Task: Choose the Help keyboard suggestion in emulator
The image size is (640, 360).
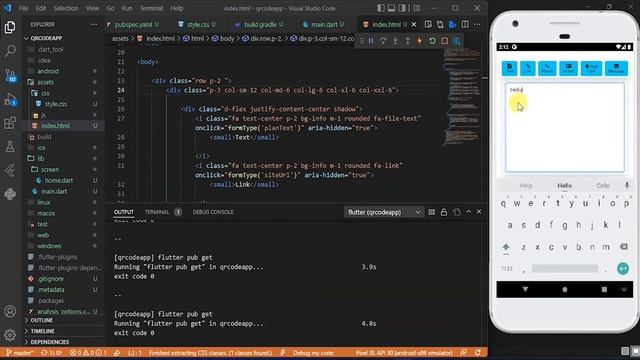Action: pyautogui.click(x=526, y=186)
